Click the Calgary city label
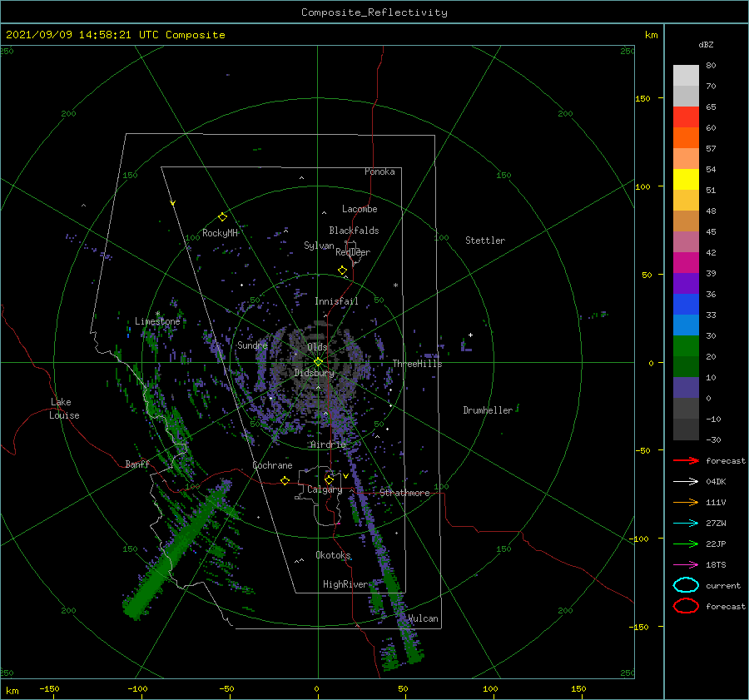 click(x=325, y=489)
